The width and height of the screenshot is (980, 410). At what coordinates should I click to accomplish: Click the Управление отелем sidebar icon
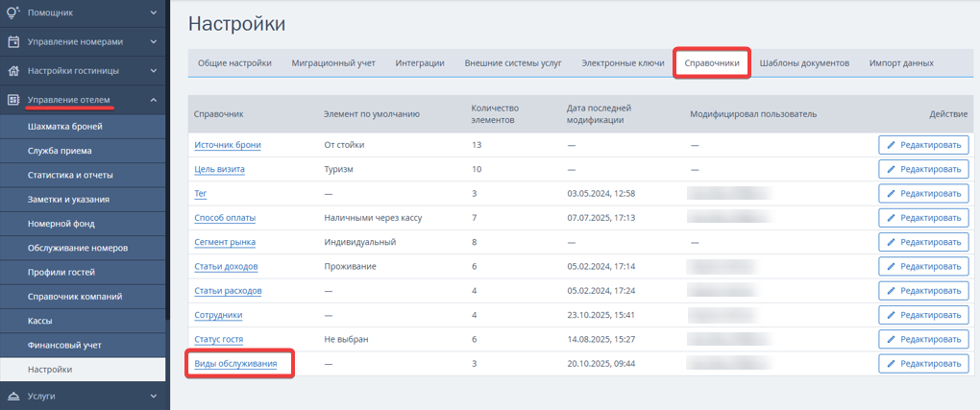pos(13,100)
